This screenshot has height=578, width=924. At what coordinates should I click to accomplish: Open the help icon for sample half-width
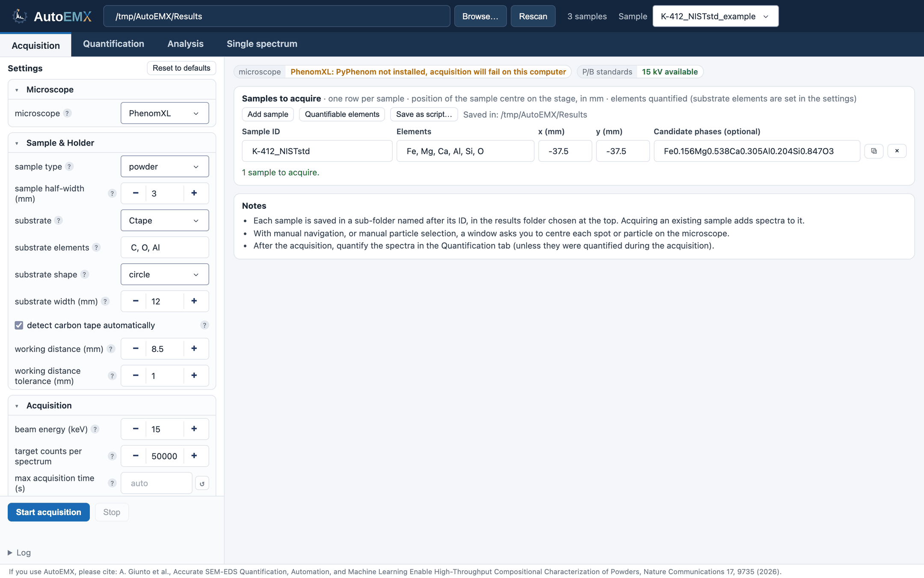point(112,194)
